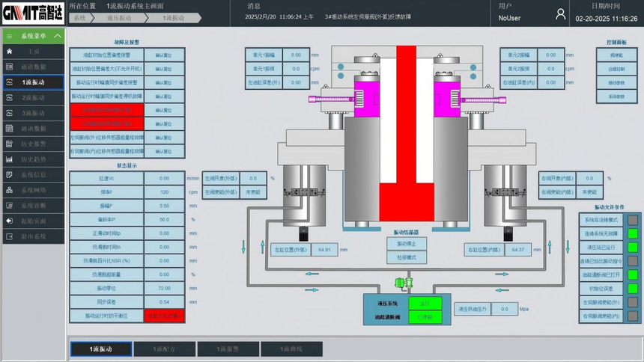Click the 退出系统 exit icon

(9, 236)
